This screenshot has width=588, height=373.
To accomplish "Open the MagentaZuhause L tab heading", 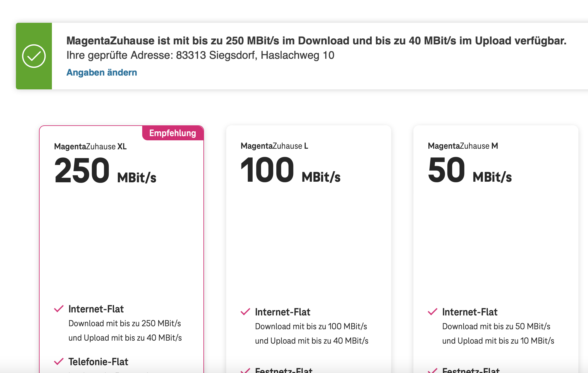I will (274, 146).
